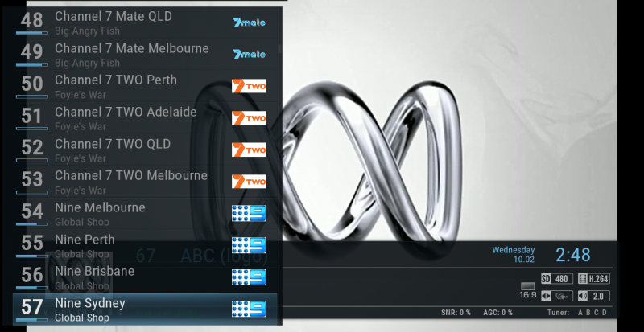The height and width of the screenshot is (332, 644).
Task: Click the 7TWO logo in the Perth row
Action: 249,86
